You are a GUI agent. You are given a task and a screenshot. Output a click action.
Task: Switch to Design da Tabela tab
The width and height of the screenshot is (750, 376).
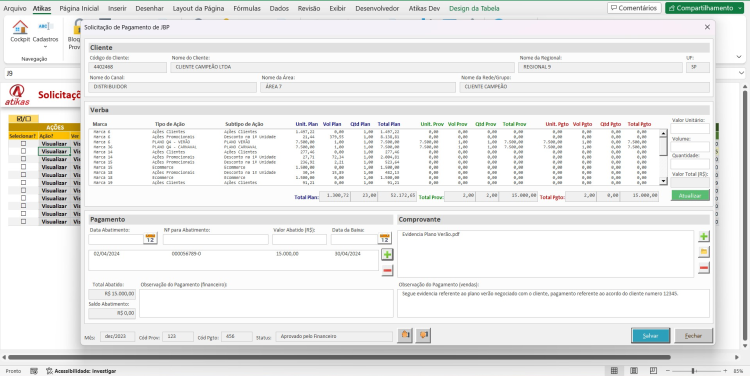coord(474,8)
